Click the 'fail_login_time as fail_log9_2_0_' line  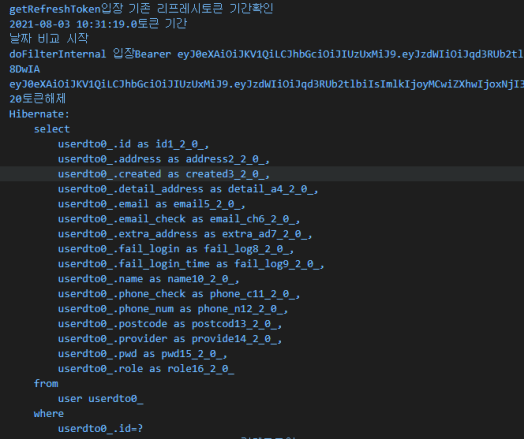(x=191, y=264)
